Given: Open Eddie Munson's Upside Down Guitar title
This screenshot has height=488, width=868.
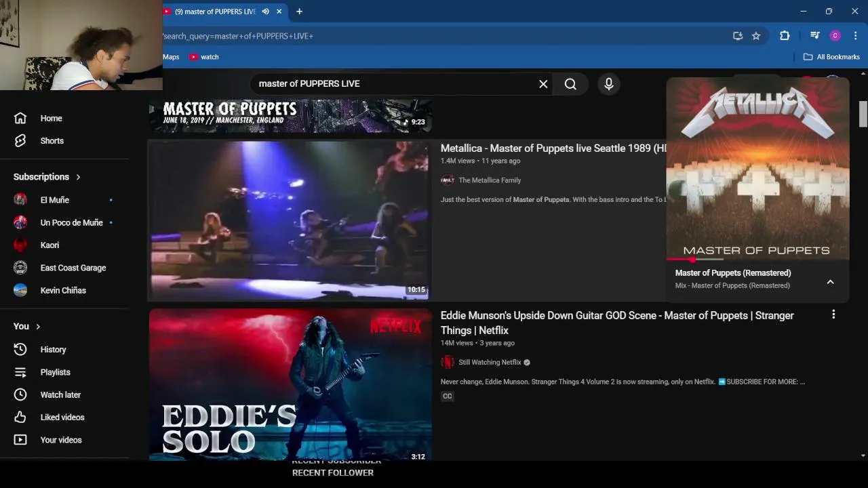Looking at the screenshot, I should 617,323.
